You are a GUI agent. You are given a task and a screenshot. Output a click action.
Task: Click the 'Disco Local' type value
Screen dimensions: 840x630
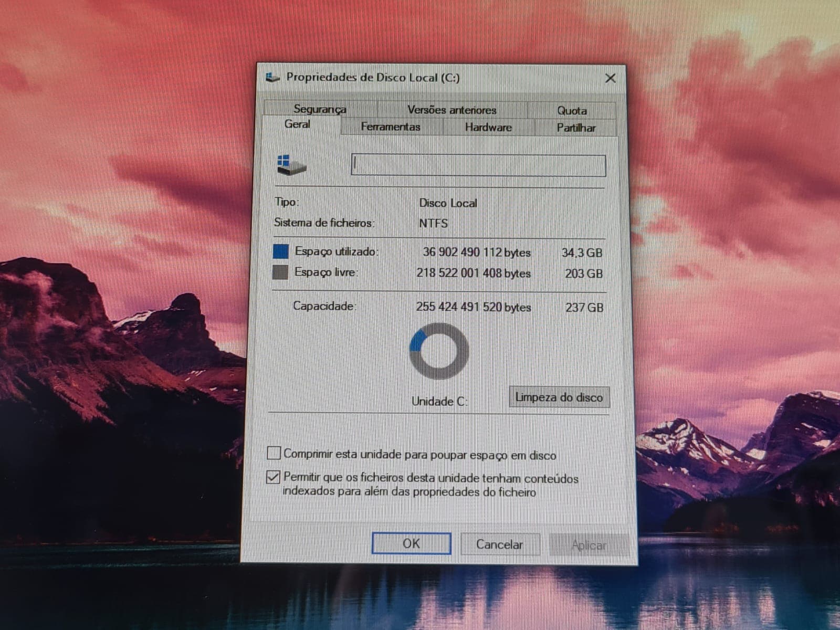(448, 203)
